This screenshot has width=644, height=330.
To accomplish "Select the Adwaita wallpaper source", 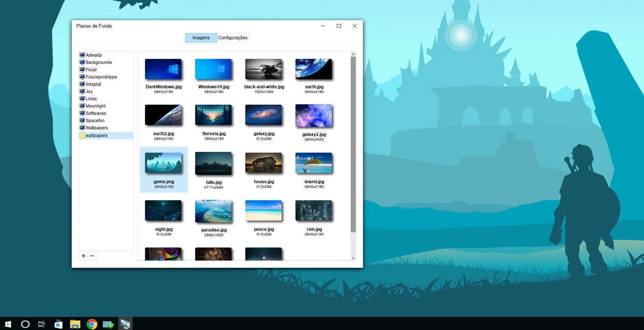I will pyautogui.click(x=93, y=55).
